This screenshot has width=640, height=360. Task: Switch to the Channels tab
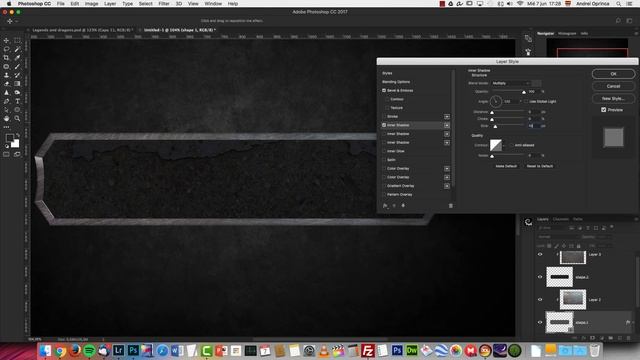coord(560,219)
